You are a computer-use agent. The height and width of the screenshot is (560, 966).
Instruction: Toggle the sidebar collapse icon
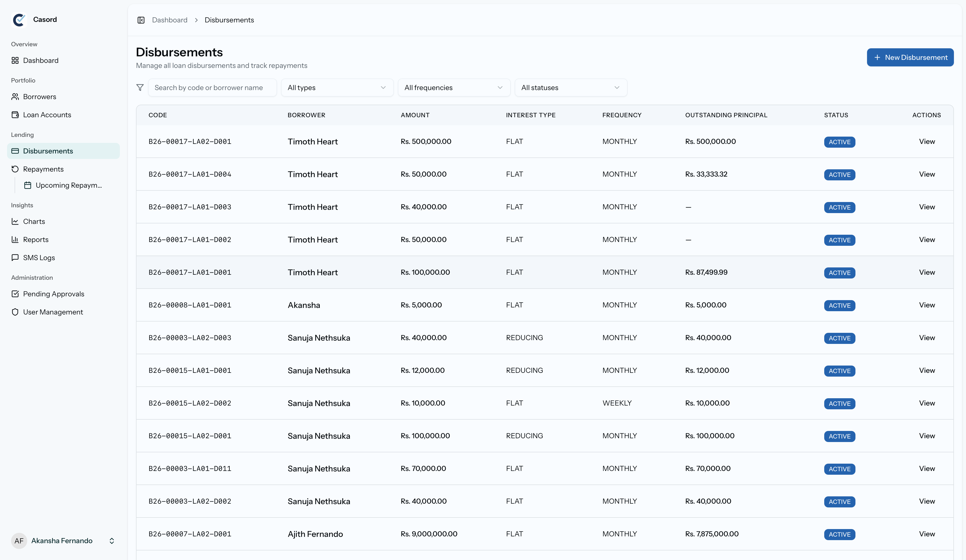(x=141, y=20)
